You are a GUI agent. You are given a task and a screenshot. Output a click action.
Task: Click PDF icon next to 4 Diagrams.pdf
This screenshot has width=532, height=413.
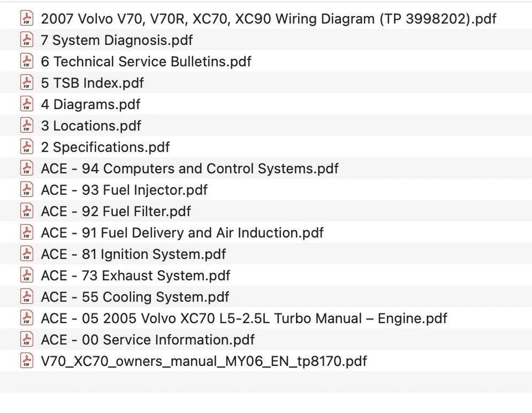pyautogui.click(x=27, y=104)
